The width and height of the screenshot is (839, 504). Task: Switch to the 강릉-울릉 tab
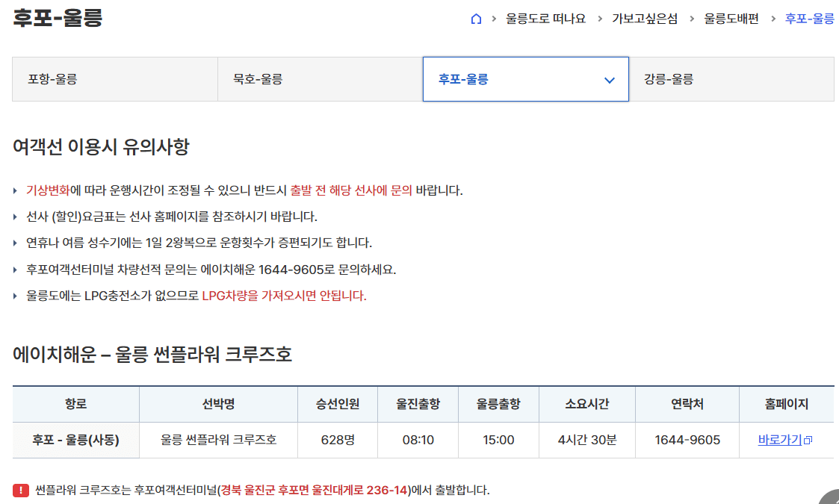731,79
